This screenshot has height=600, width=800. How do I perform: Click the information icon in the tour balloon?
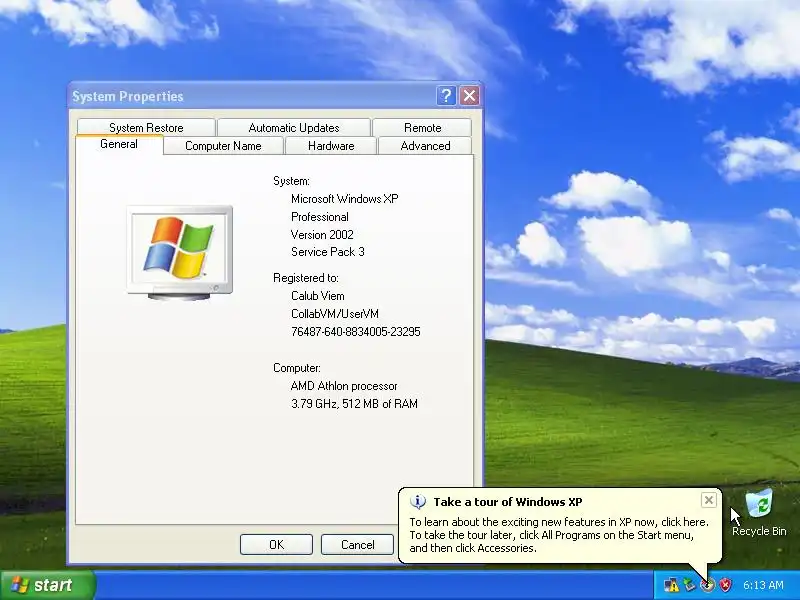tap(418, 502)
